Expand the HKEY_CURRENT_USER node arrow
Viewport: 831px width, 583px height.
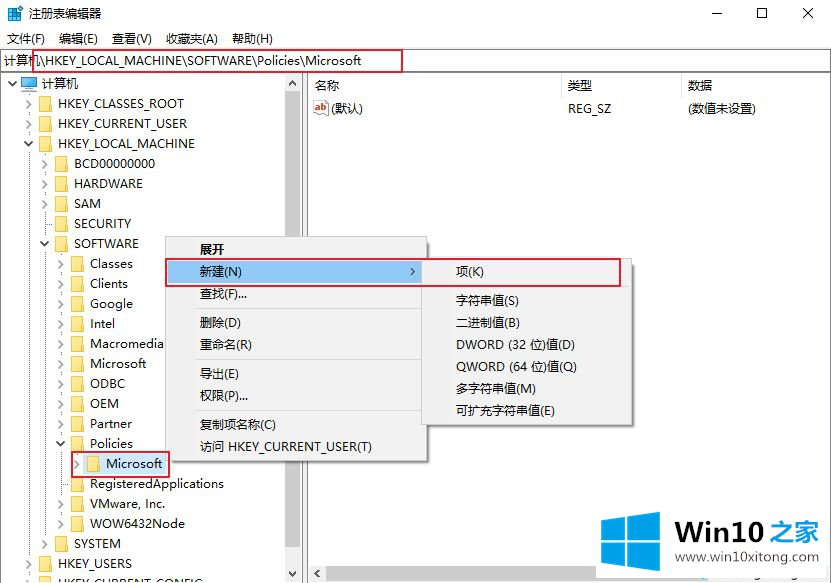(29, 124)
